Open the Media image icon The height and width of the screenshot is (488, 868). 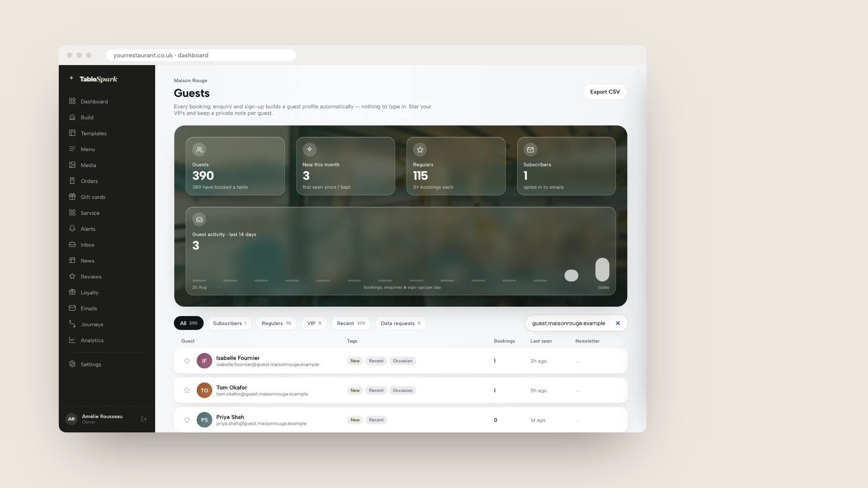(x=72, y=165)
